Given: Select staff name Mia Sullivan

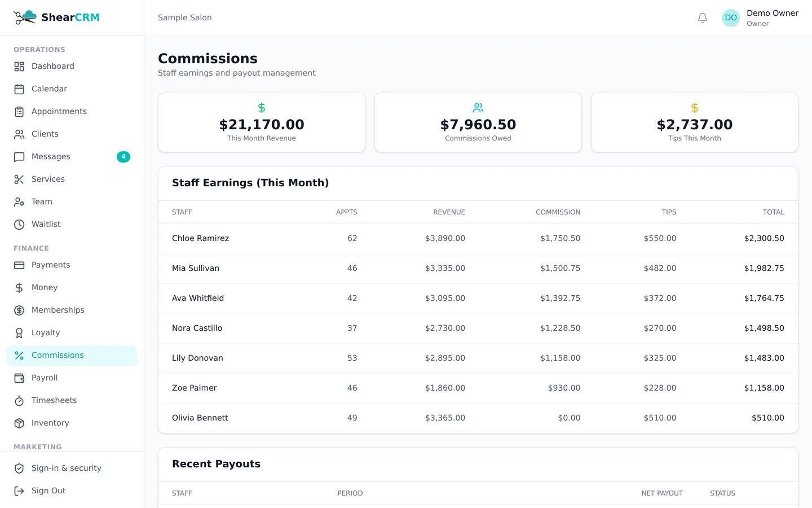Looking at the screenshot, I should [196, 269].
